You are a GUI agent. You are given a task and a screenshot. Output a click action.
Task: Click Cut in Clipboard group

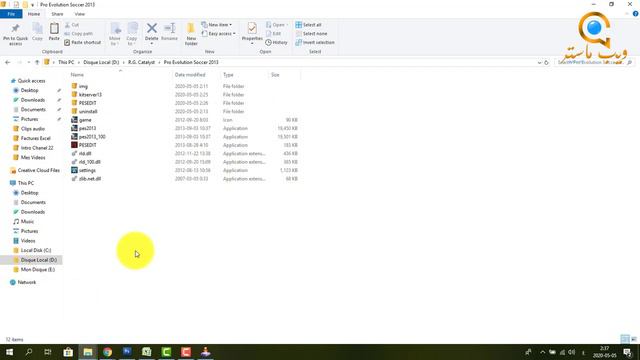pyautogui.click(x=72, y=25)
